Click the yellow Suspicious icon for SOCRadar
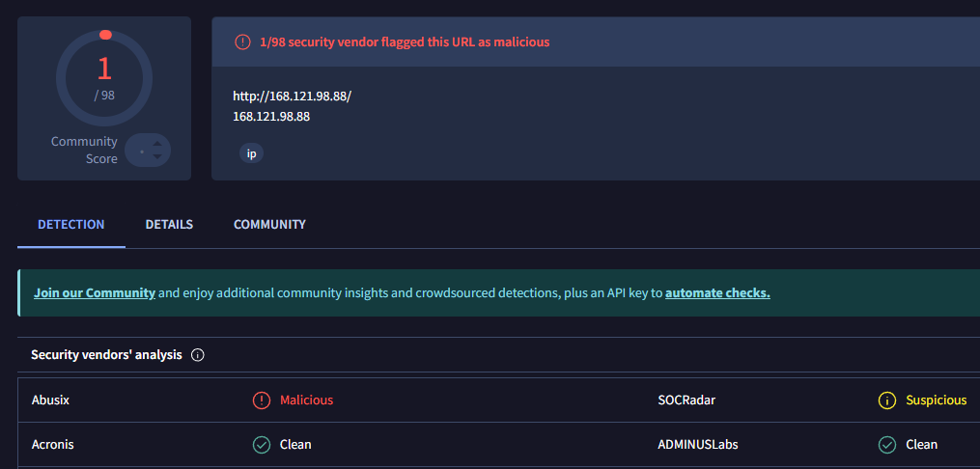This screenshot has width=980, height=469. click(886, 400)
